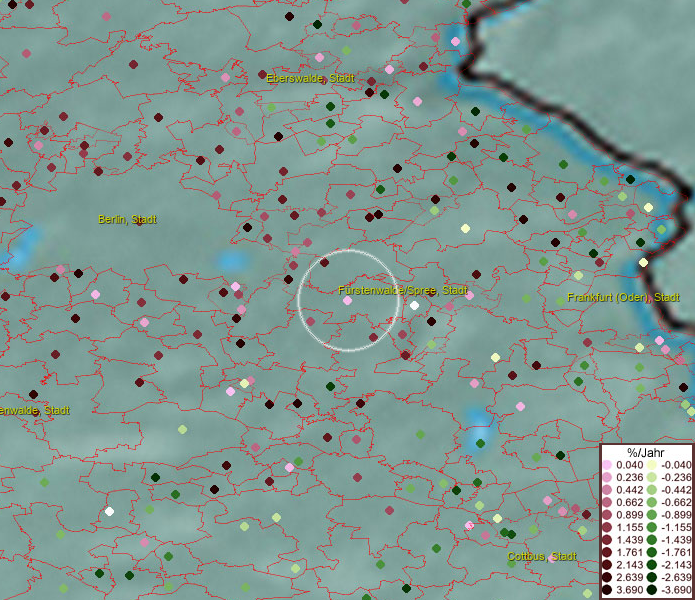
Task: Pick the 0.899 legend swatch
Action: (607, 515)
